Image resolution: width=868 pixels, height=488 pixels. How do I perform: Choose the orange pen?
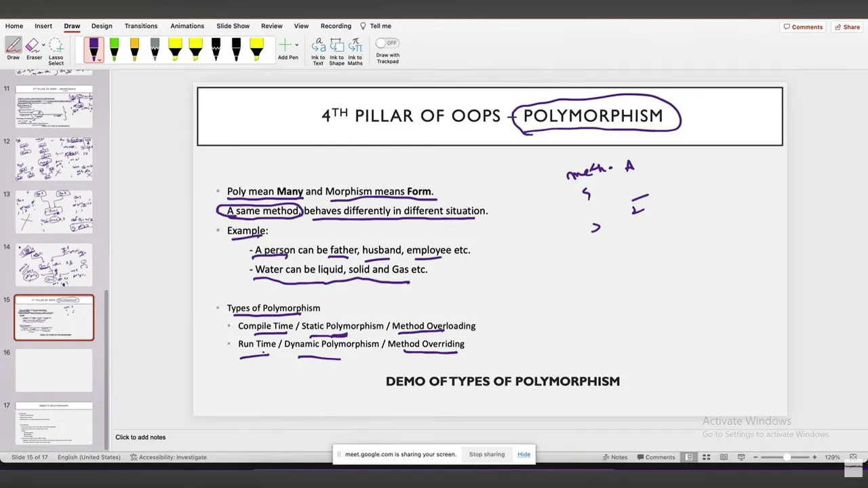point(134,49)
